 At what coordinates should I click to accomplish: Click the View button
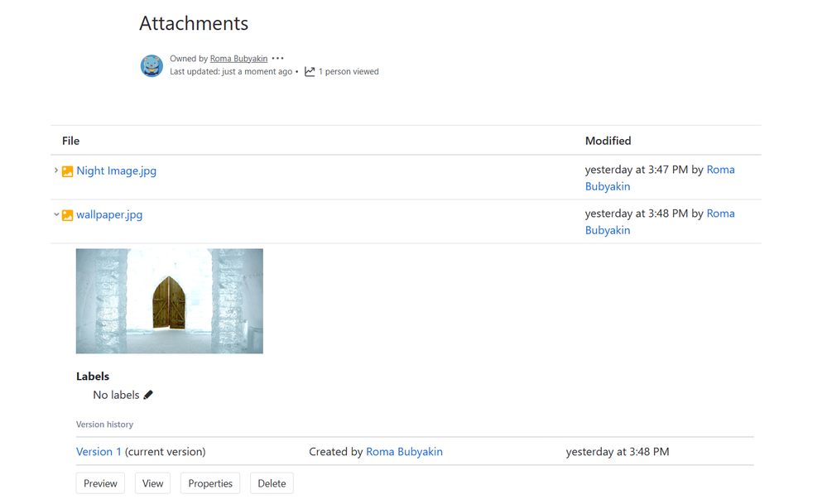[152, 483]
